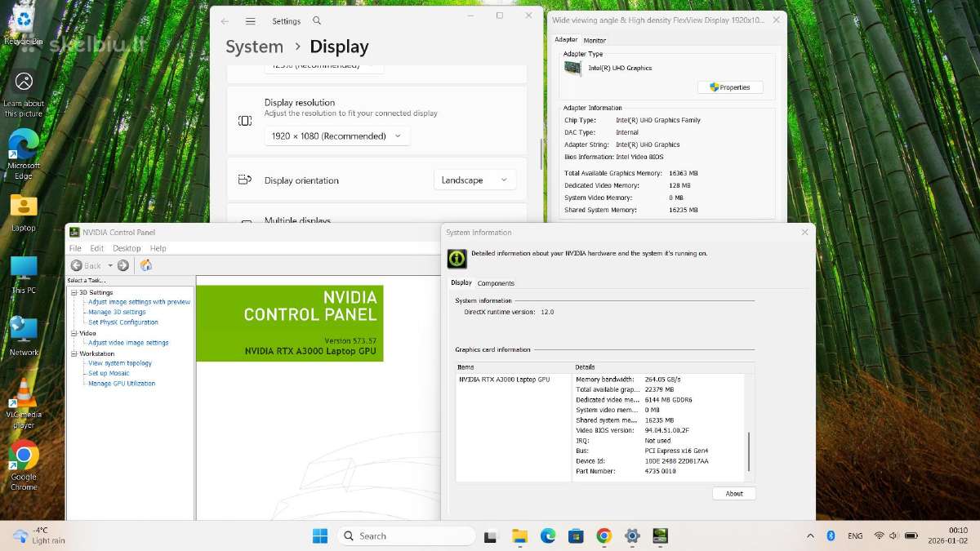Launch VLC media player desktop shortcut
This screenshot has width=980, height=551.
point(24,403)
